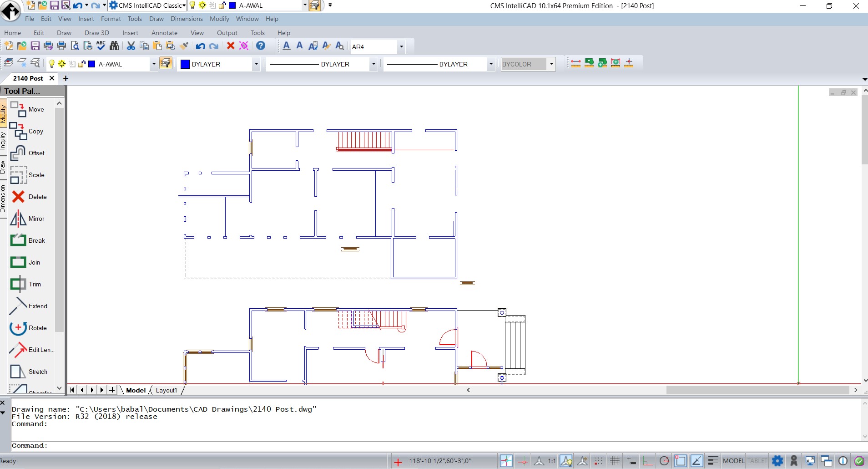
Task: Open the CMS IntelliCAD Classic workspace dropdown
Action: (x=184, y=5)
